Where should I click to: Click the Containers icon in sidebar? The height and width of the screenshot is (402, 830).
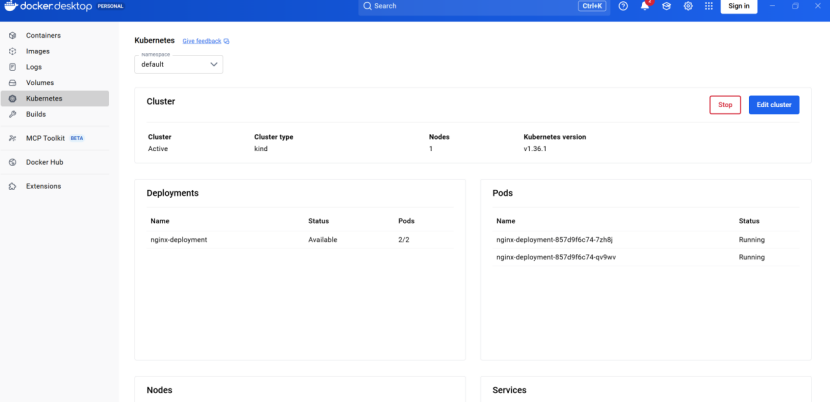pyautogui.click(x=13, y=35)
